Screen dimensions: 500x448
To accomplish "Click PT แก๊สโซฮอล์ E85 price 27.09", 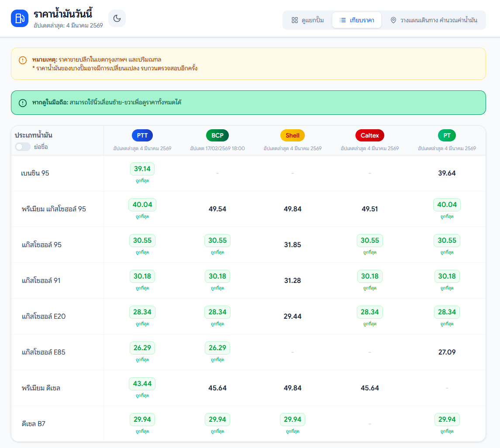I will click(x=447, y=352).
